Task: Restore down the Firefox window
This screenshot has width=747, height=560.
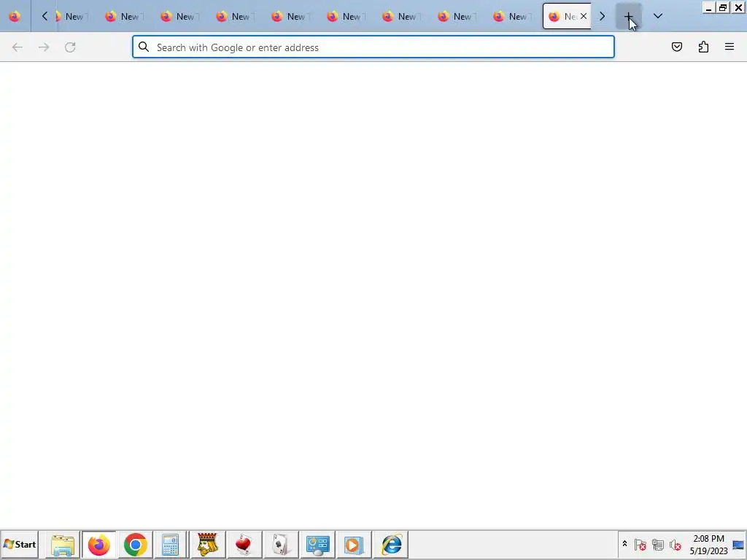Action: point(723,7)
